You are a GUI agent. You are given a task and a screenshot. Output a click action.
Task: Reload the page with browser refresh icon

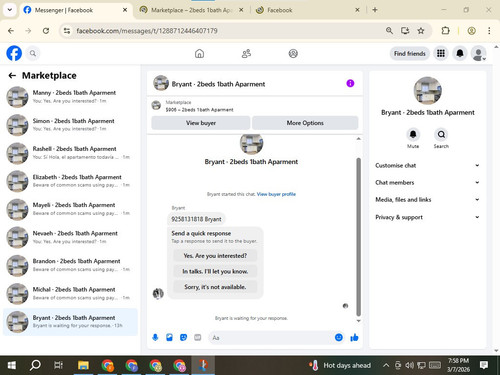[46, 31]
